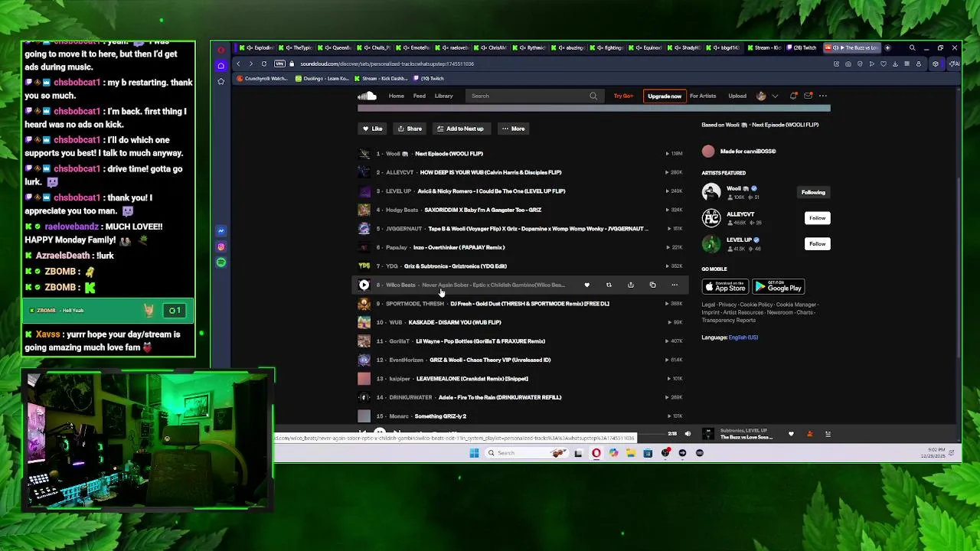
Task: Open more options for Wilco Beats track
Action: 675,285
